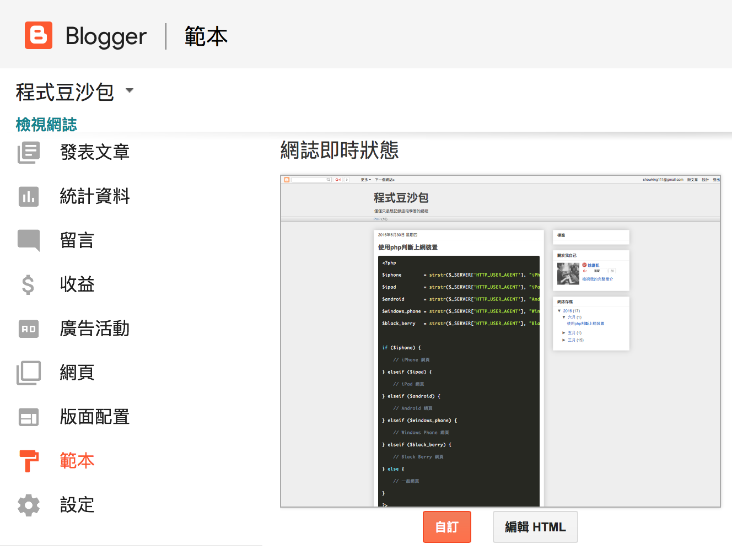
Task: Open the 更多 dropdown in preview navbar
Action: click(366, 180)
